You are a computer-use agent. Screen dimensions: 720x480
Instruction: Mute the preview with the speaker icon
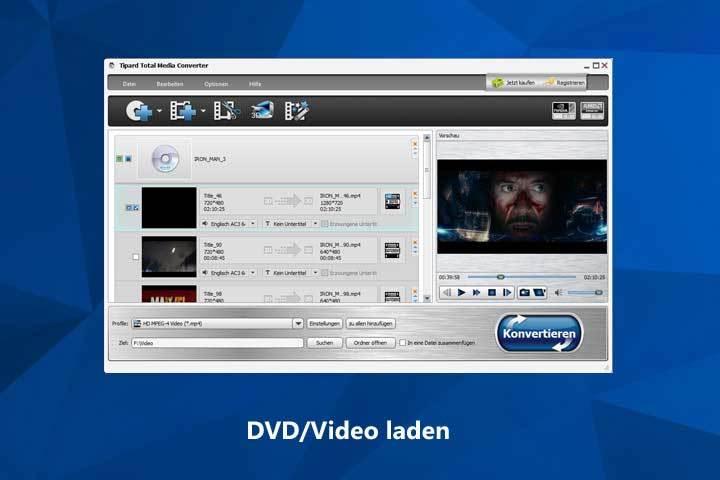tap(559, 293)
